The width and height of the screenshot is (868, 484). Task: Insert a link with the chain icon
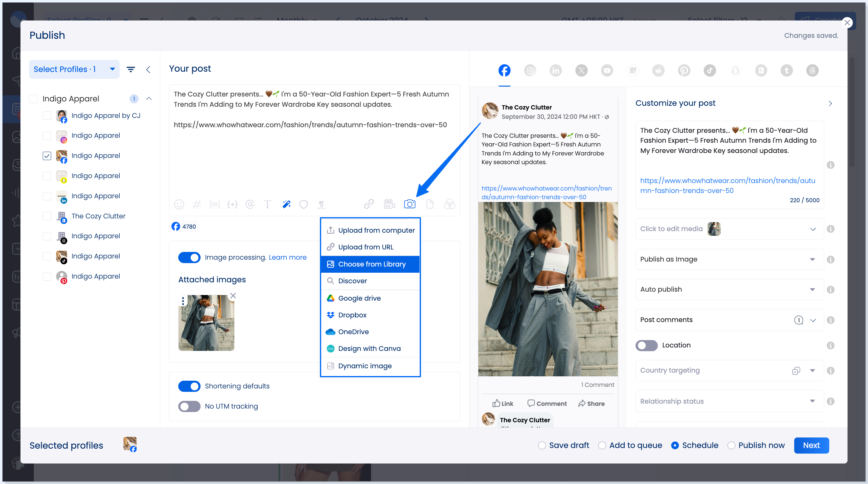click(369, 204)
